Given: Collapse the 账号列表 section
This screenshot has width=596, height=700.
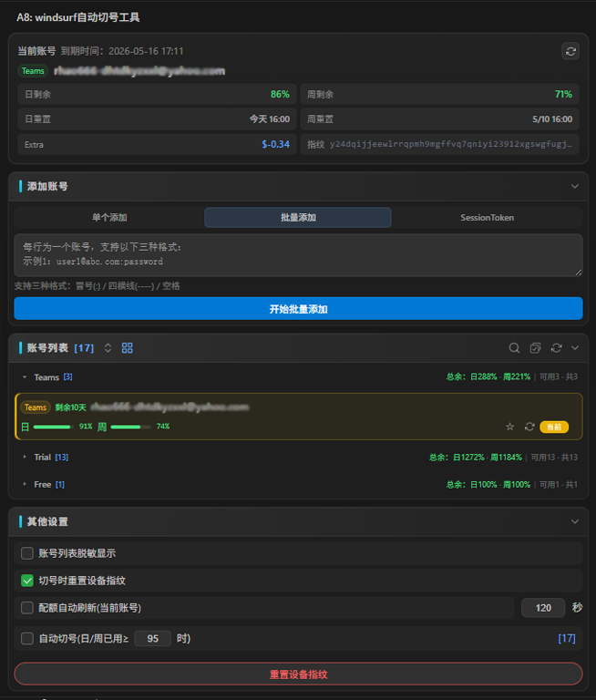Looking at the screenshot, I should point(575,348).
